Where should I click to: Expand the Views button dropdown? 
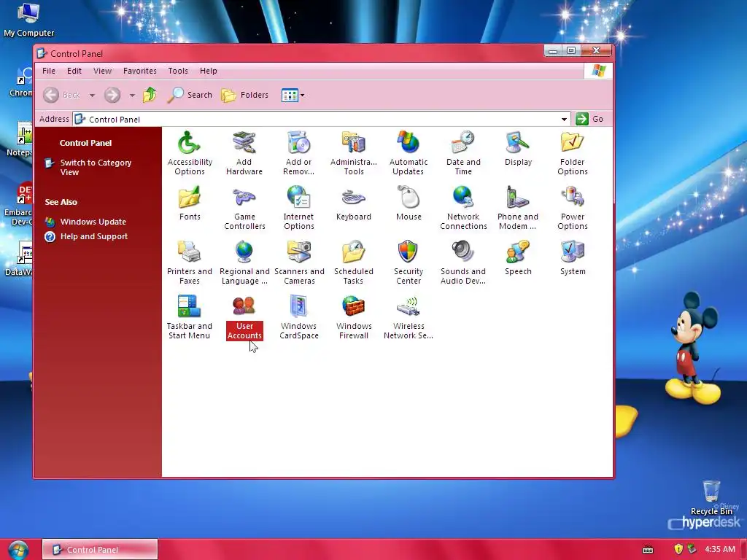pyautogui.click(x=302, y=96)
